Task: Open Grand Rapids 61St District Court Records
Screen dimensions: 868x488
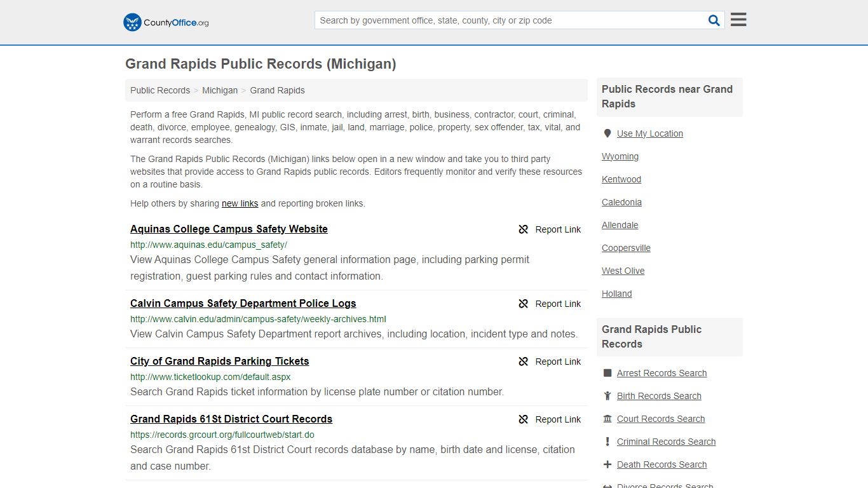Action: (231, 419)
